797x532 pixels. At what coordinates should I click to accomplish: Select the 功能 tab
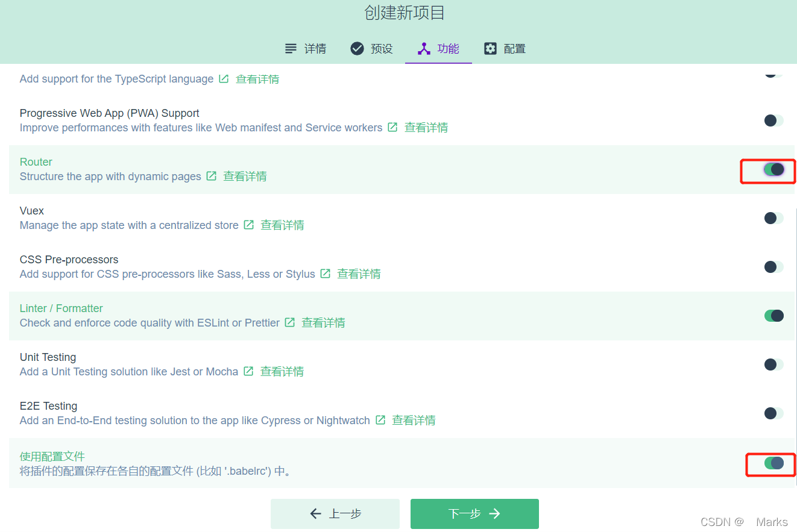(438, 49)
